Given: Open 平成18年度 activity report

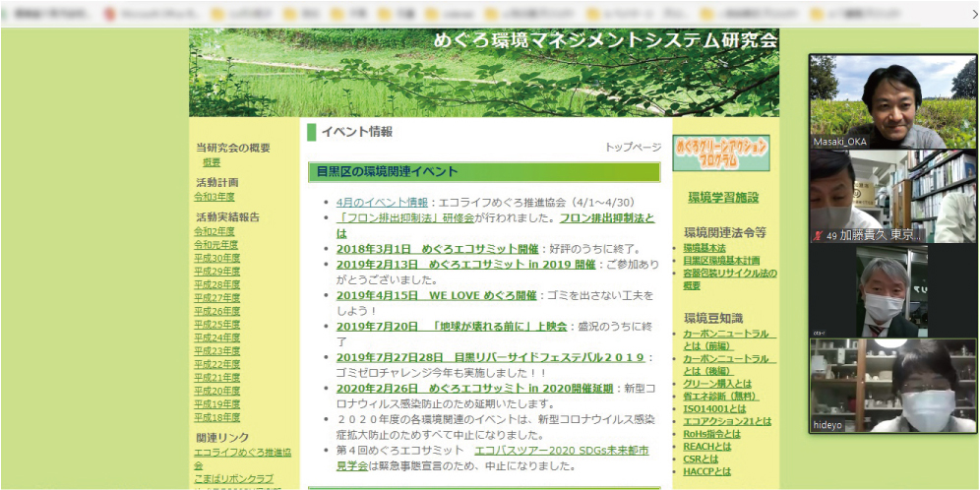Looking at the screenshot, I should pyautogui.click(x=216, y=417).
